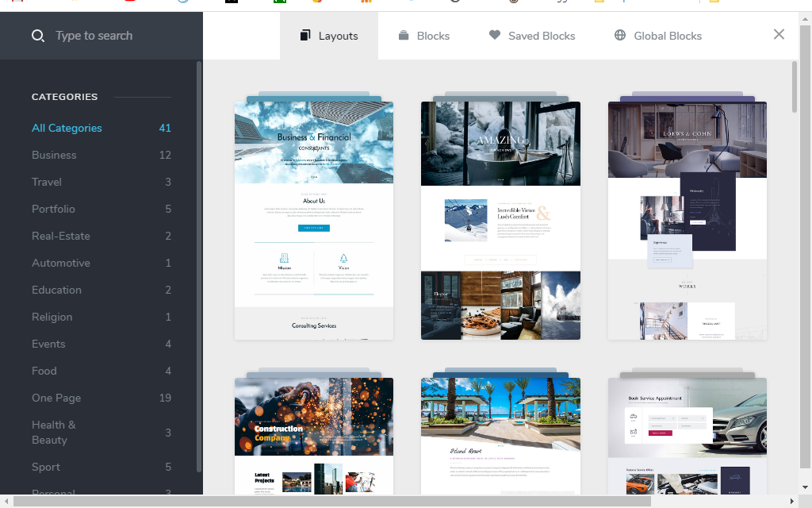This screenshot has height=508, width=812.
Task: Close the layouts popup with X
Action: [779, 34]
